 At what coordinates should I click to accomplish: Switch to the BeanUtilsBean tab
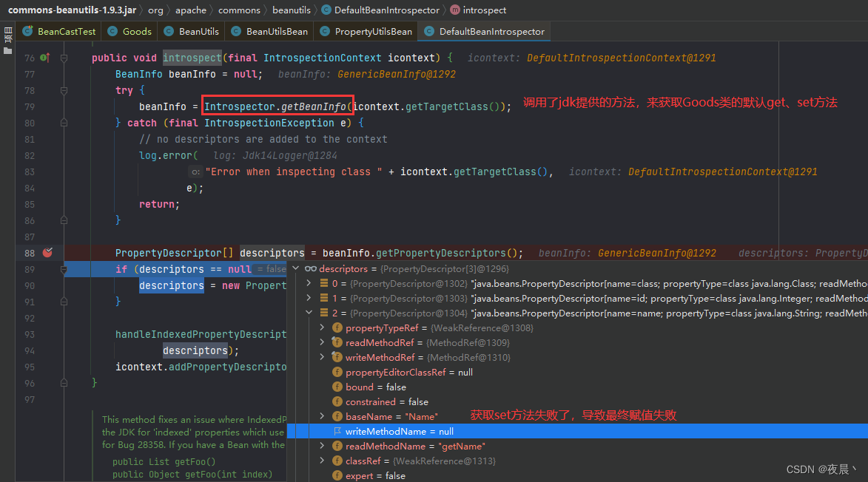[269, 32]
